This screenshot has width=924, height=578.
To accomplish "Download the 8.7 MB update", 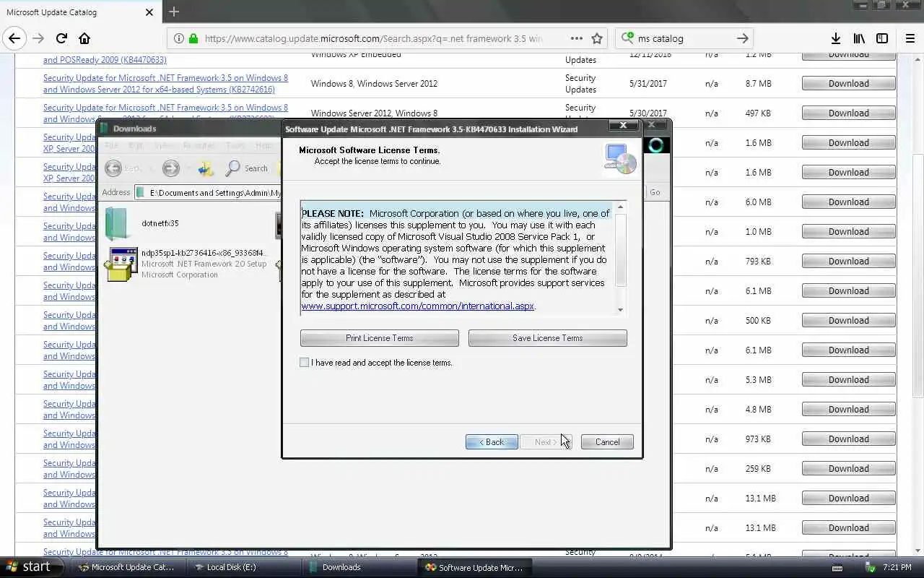I will pyautogui.click(x=848, y=84).
